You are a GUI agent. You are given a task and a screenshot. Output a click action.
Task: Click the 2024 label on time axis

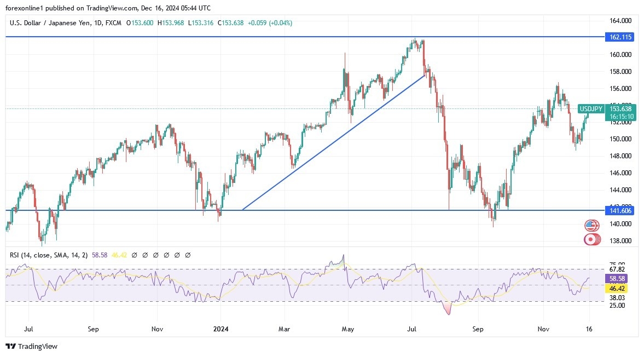pos(221,329)
